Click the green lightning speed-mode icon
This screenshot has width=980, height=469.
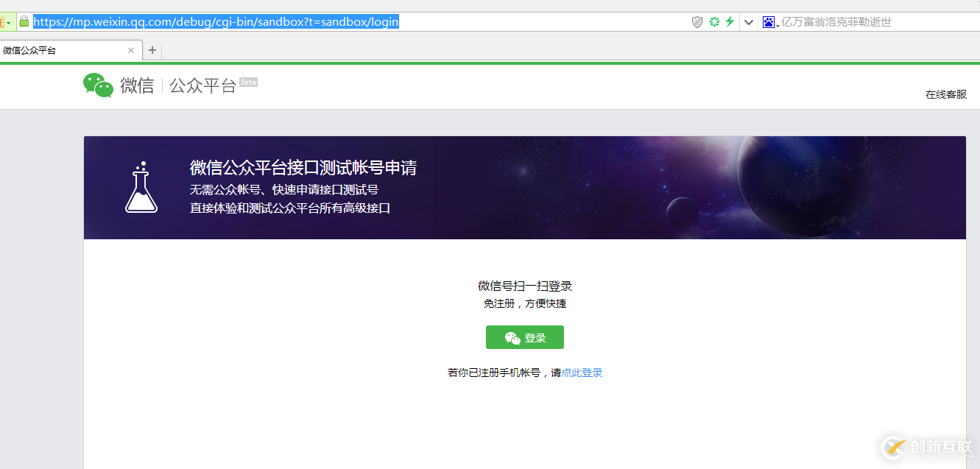tap(730, 22)
